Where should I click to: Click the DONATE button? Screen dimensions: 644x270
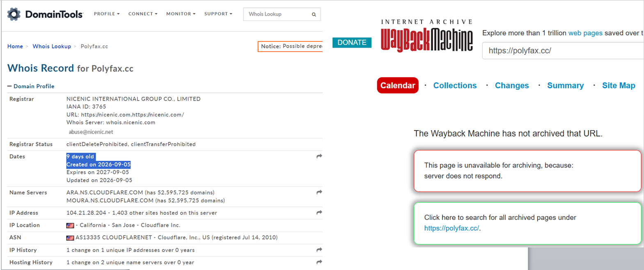352,43
